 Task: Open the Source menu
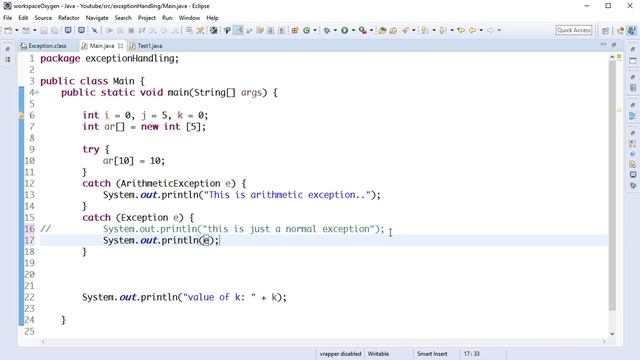point(43,18)
